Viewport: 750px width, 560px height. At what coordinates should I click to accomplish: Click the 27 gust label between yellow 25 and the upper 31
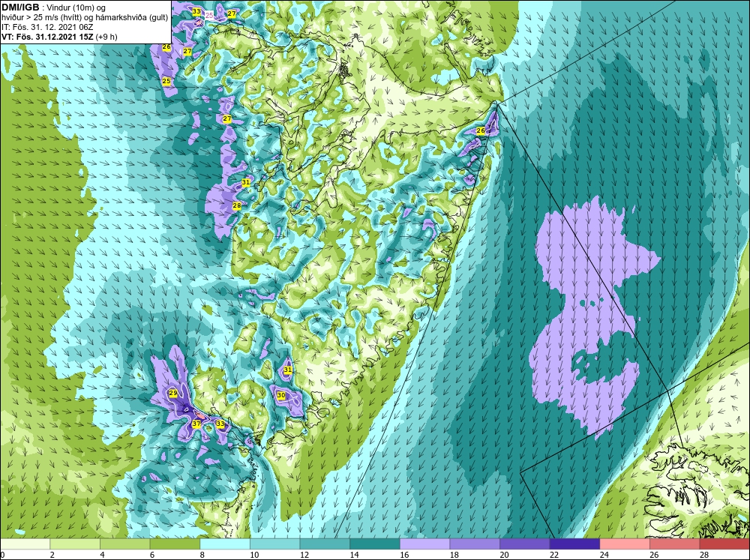point(227,118)
